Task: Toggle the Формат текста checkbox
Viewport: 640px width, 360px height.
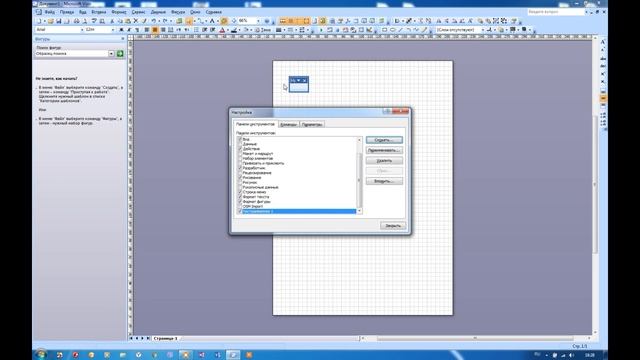Action: click(x=240, y=197)
